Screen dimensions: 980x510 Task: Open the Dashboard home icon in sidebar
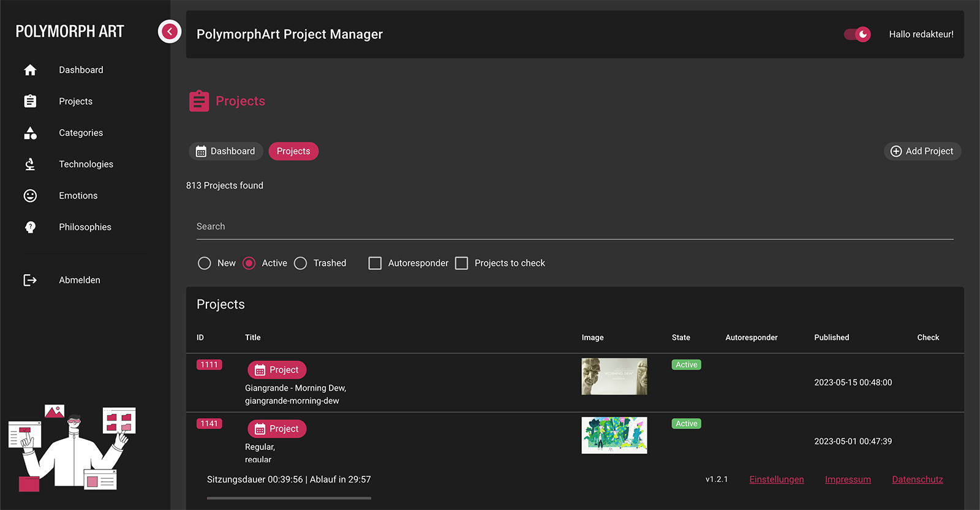pos(30,70)
